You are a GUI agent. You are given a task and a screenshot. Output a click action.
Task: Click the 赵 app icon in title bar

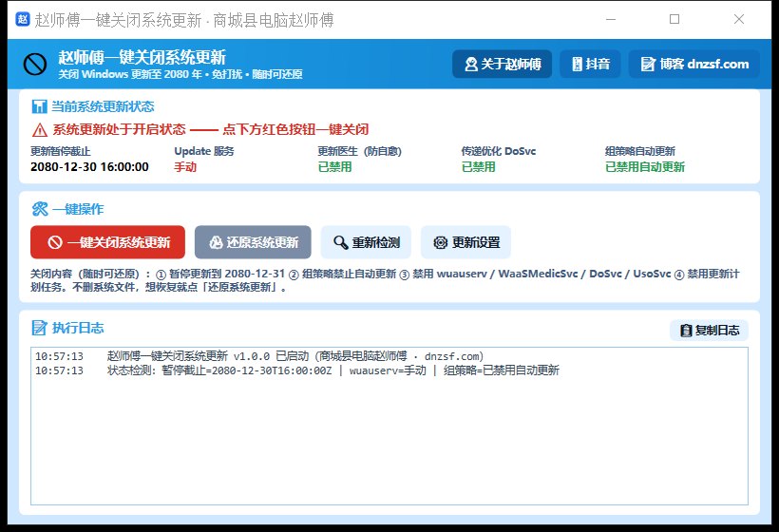click(23, 19)
